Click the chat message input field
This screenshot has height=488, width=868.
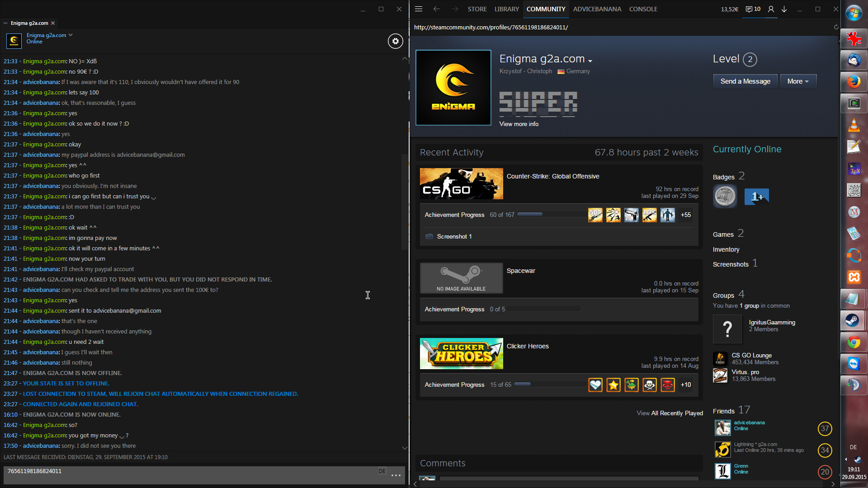[190, 474]
